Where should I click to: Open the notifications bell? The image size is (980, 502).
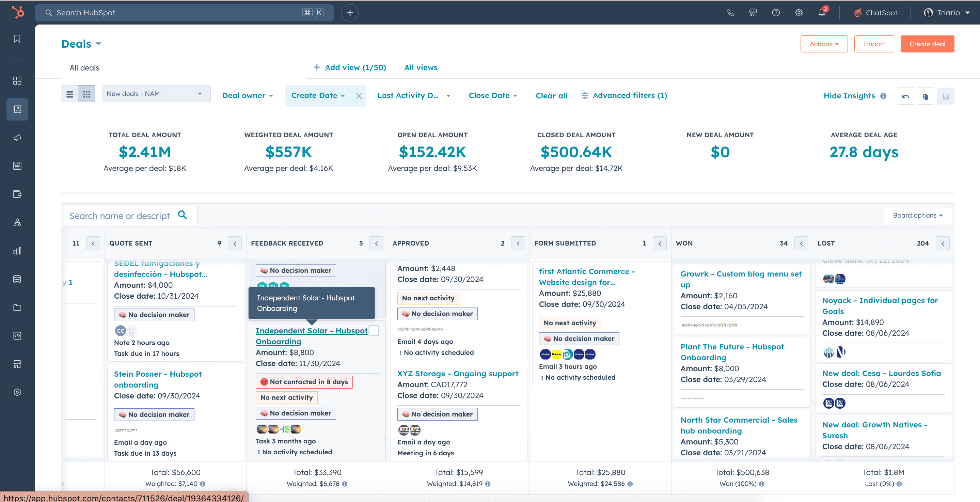pos(822,13)
